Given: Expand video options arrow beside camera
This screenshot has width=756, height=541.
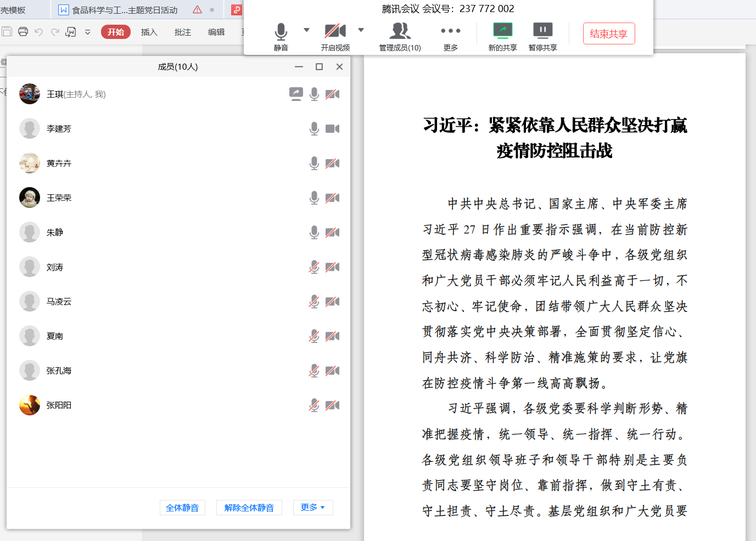Looking at the screenshot, I should coord(361,30).
